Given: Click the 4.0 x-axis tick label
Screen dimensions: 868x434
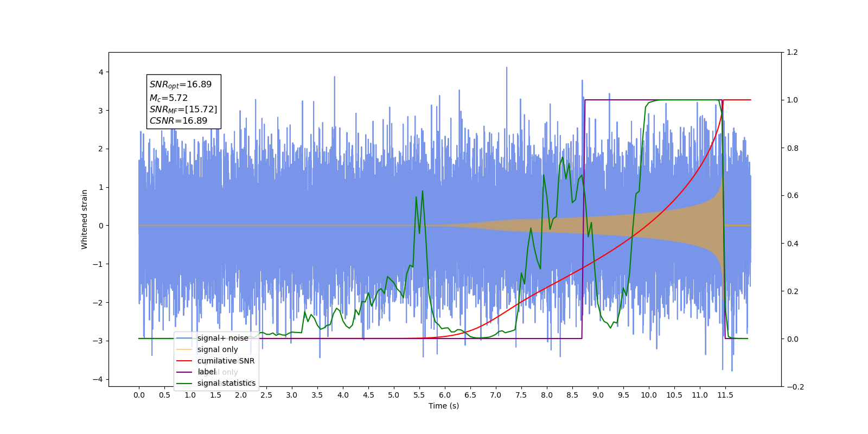Looking at the screenshot, I should pyautogui.click(x=343, y=395).
